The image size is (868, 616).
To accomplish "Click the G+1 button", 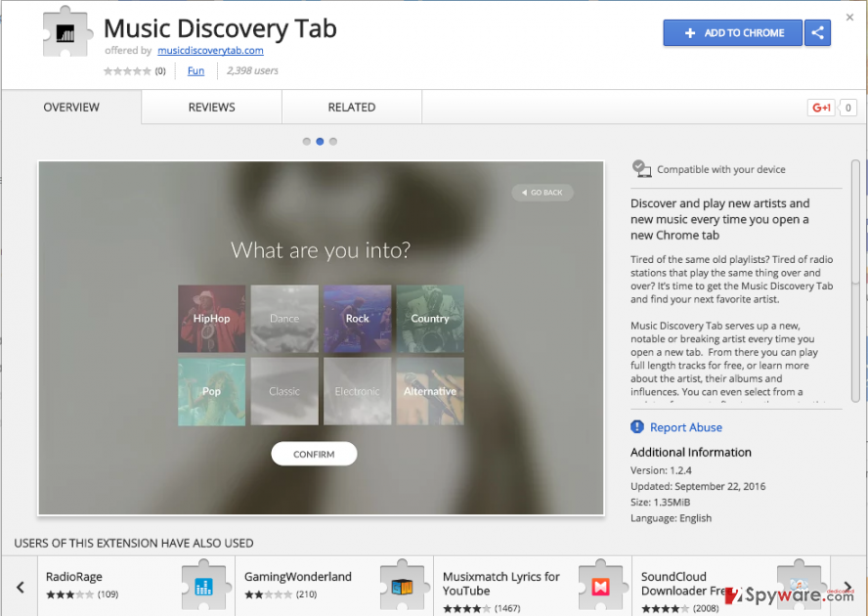I will point(821,108).
